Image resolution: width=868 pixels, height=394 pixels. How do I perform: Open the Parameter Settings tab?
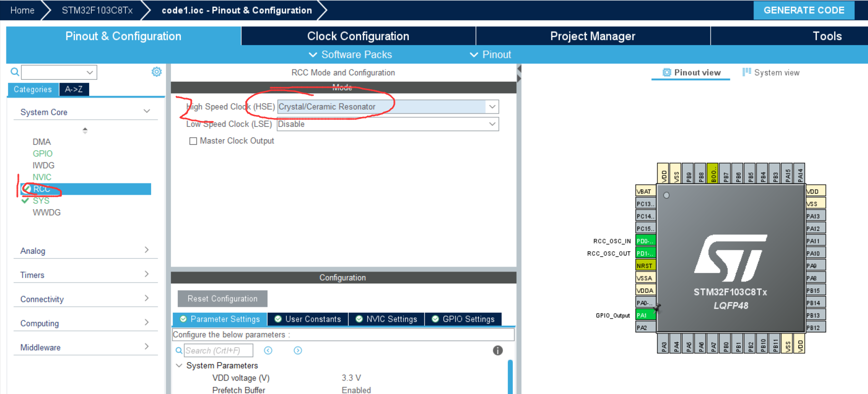220,319
